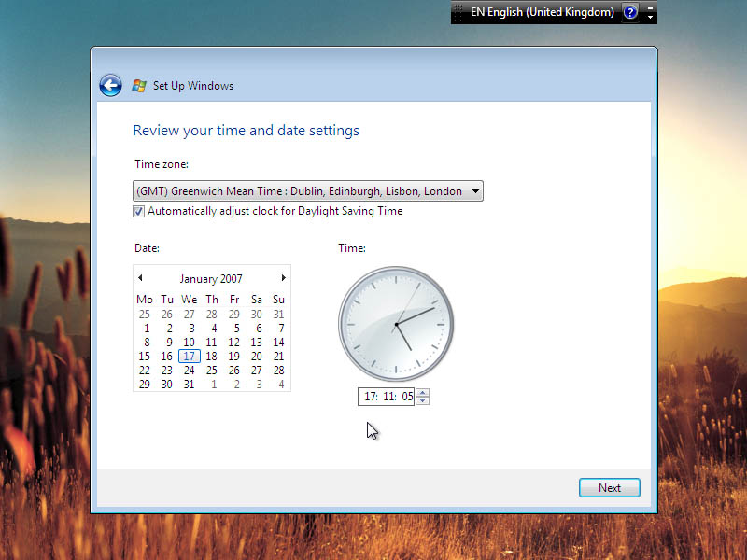Choose January 27 on the calendar
The width and height of the screenshot is (747, 560).
tap(256, 370)
